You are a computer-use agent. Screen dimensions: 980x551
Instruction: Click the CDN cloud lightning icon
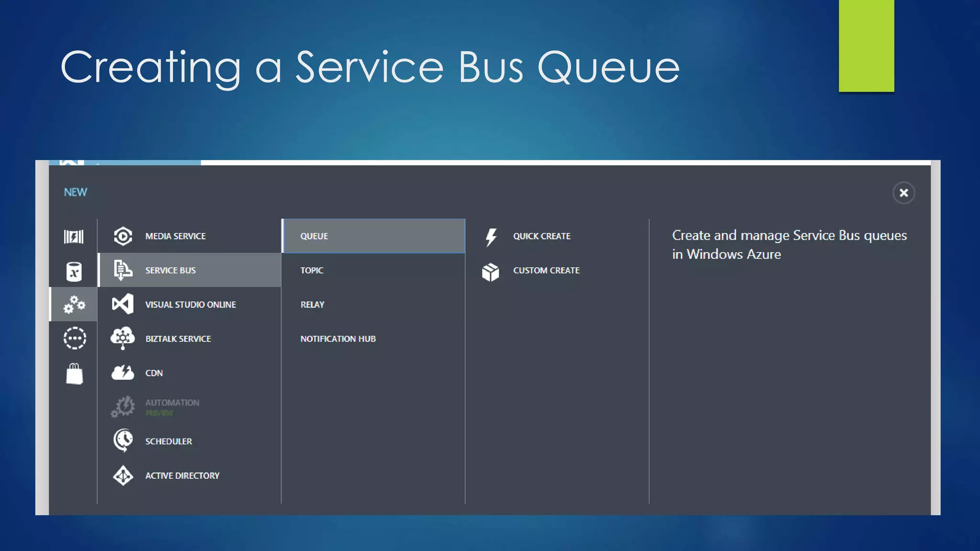click(123, 372)
